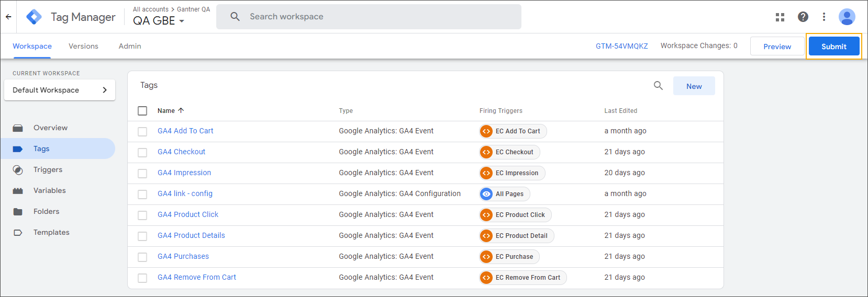Click the EC Add To Cart trigger icon

pyautogui.click(x=486, y=131)
